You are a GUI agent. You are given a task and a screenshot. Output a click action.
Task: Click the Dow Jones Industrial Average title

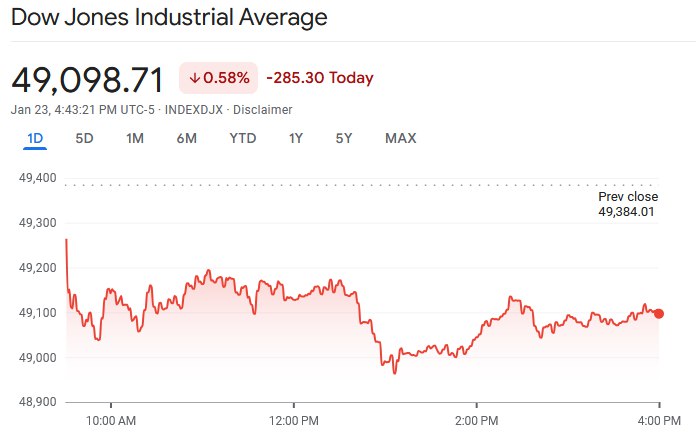tap(168, 18)
